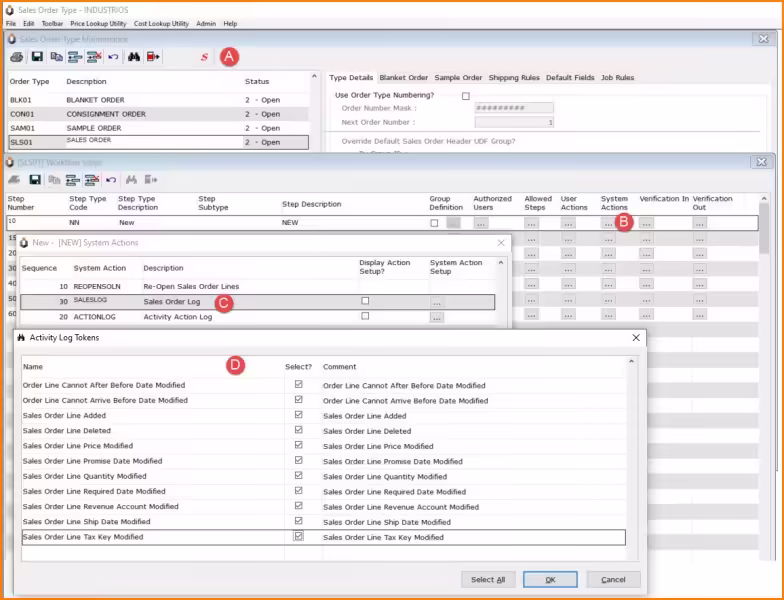Switch to the Blanket Order tab

tap(404, 78)
